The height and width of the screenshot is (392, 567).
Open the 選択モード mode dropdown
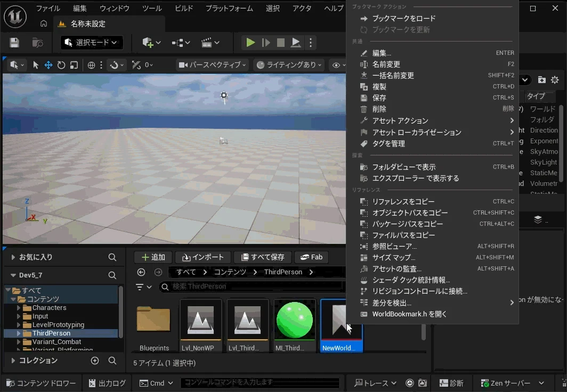pyautogui.click(x=92, y=43)
